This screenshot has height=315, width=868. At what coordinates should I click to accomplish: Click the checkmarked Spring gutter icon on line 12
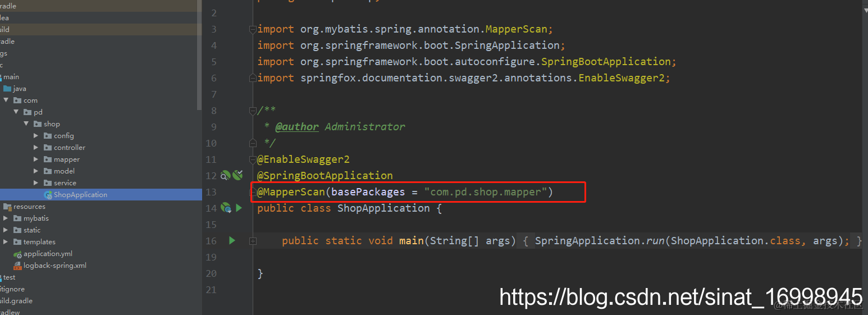[237, 175]
